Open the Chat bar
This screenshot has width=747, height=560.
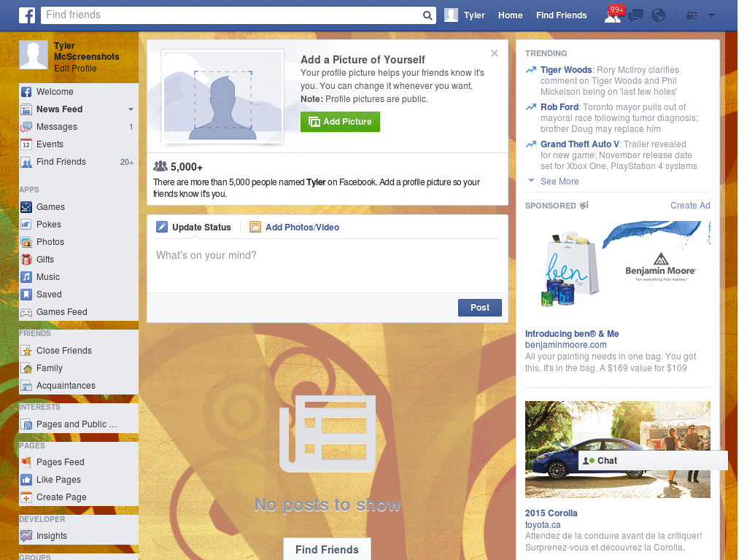653,461
